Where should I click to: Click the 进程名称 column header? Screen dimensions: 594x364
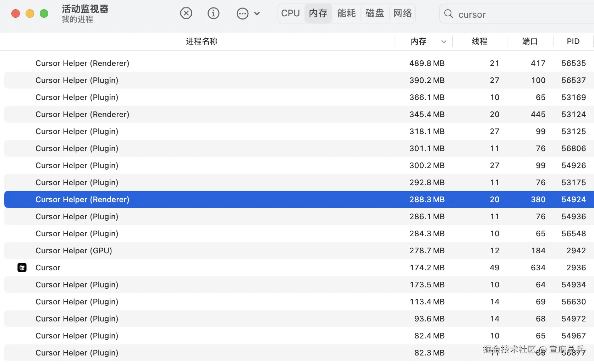201,41
